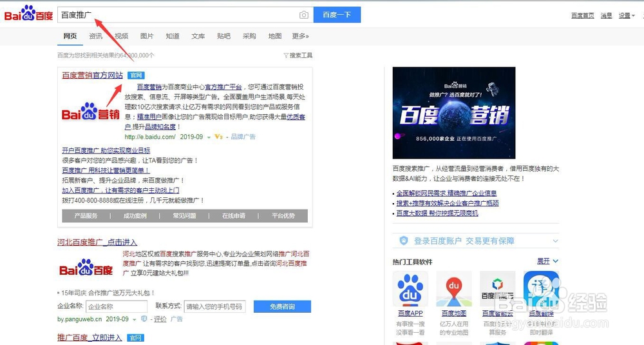Viewport: 644px width, 345px height.
Task: Switch to the 资讯 tab
Action: point(96,36)
